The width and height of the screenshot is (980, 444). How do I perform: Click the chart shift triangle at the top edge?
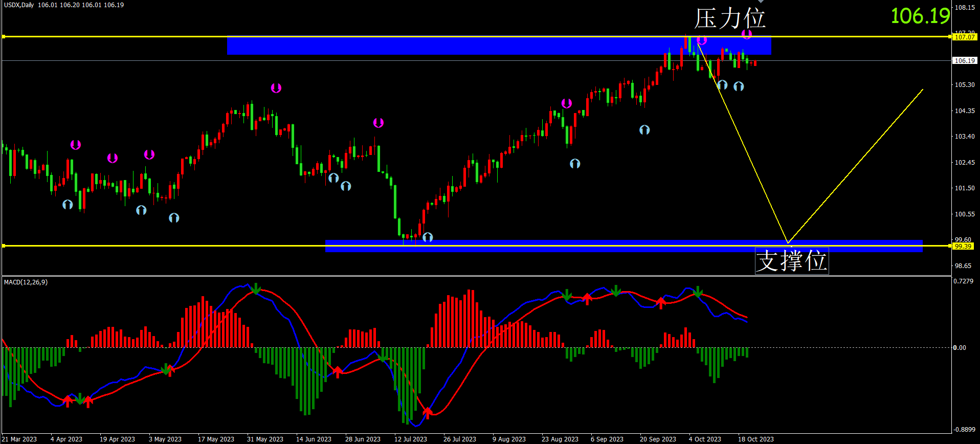point(761,2)
